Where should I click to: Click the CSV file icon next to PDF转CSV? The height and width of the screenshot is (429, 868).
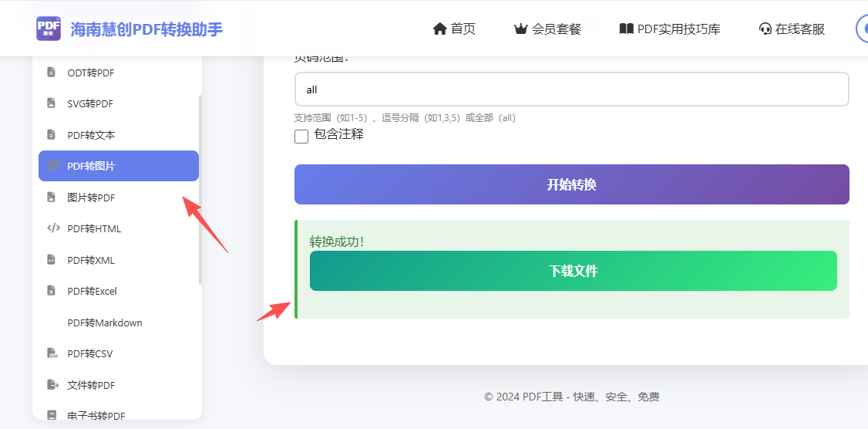click(52, 353)
